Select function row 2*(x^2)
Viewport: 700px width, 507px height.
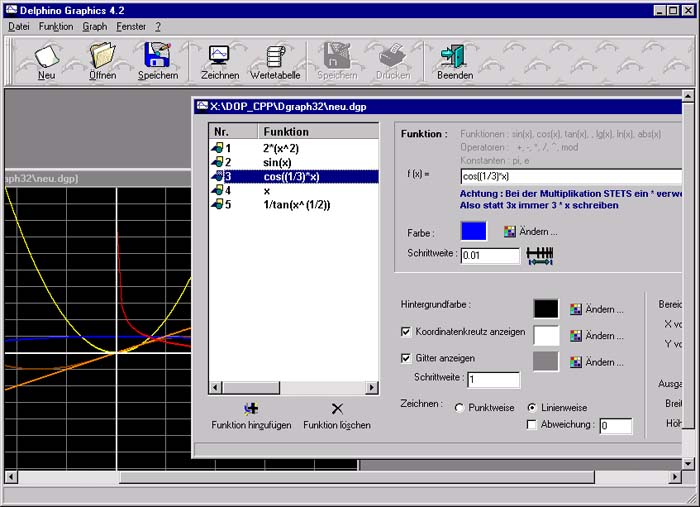(294, 148)
